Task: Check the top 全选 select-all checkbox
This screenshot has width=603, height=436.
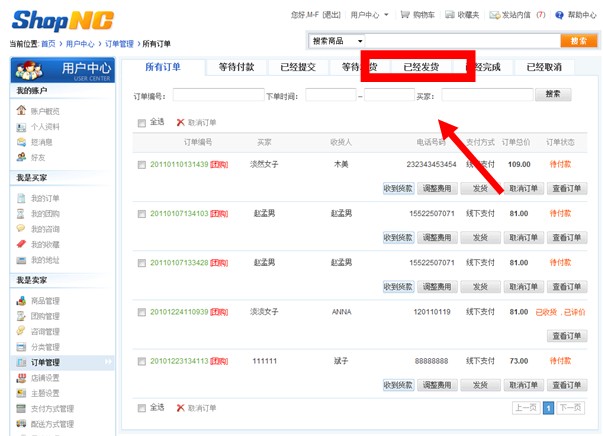Action: click(x=142, y=123)
